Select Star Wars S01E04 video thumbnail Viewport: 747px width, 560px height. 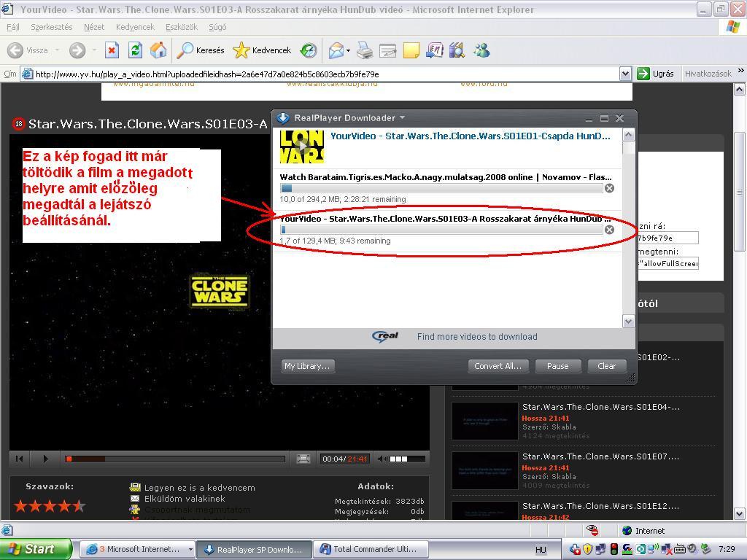click(x=484, y=421)
